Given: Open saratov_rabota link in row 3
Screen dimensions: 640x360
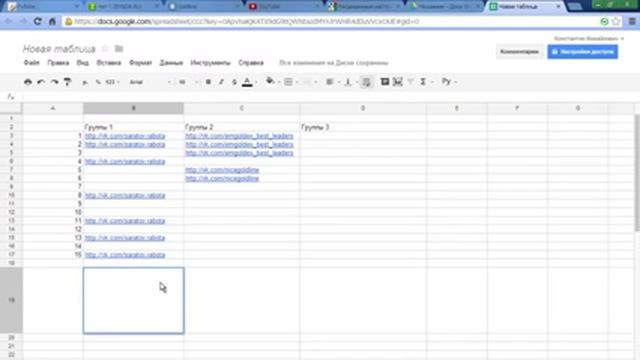Looking at the screenshot, I should [125, 136].
